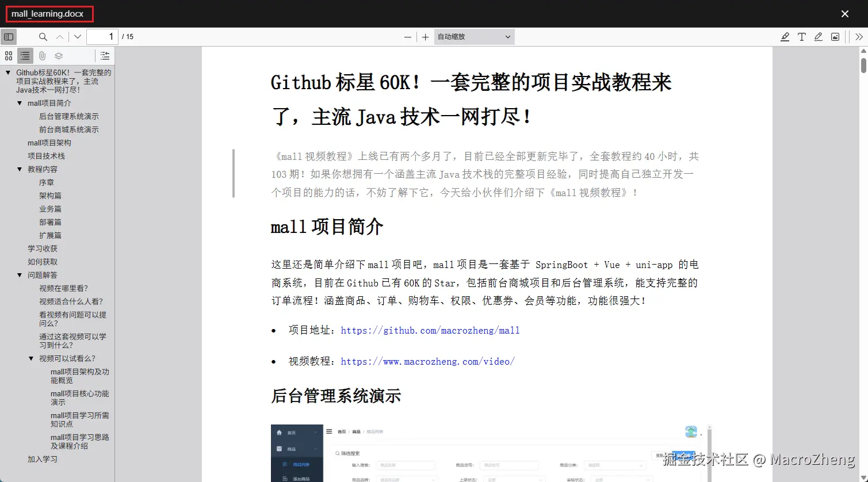Show layers view in sidebar
868x482 pixels.
coord(59,56)
